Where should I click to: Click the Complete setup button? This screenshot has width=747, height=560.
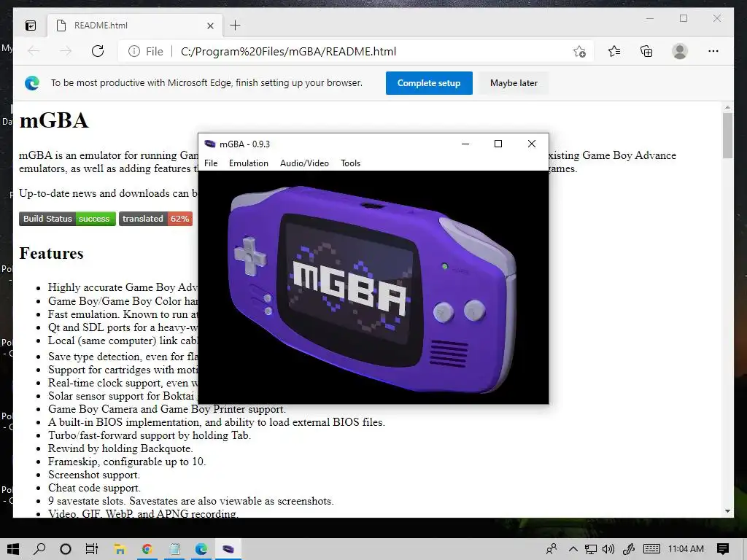(429, 83)
